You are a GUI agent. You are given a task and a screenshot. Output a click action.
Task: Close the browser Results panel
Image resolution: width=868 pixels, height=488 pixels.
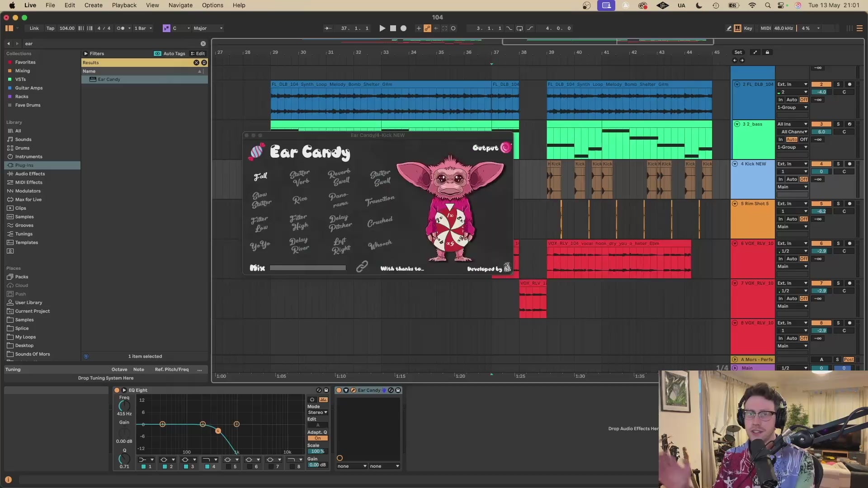coord(196,62)
